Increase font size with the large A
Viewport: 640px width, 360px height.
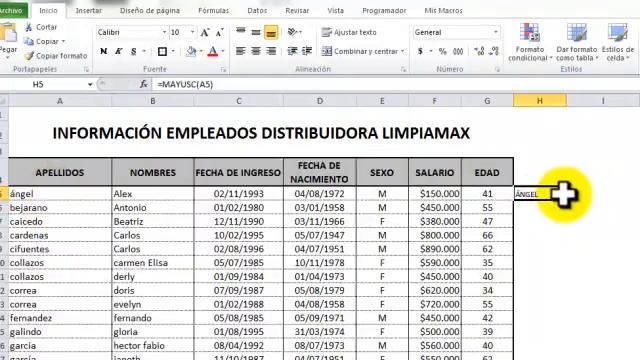point(205,32)
